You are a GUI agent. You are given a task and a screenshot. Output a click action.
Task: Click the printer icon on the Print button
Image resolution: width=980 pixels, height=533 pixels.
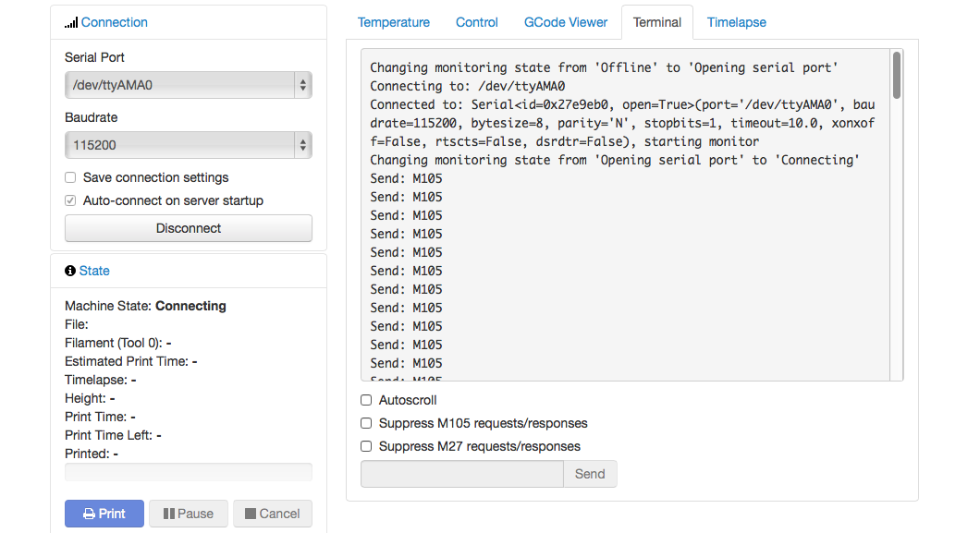tap(90, 513)
